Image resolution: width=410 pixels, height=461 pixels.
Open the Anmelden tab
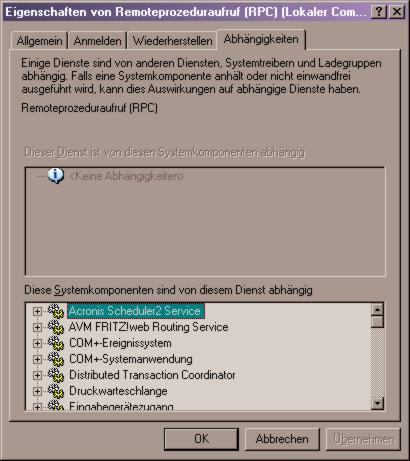[x=97, y=41]
